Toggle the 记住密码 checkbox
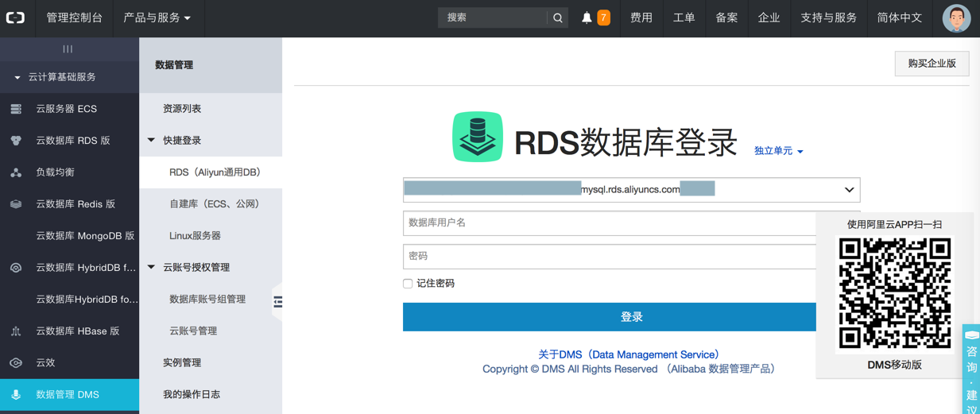The width and height of the screenshot is (980, 414). point(408,283)
